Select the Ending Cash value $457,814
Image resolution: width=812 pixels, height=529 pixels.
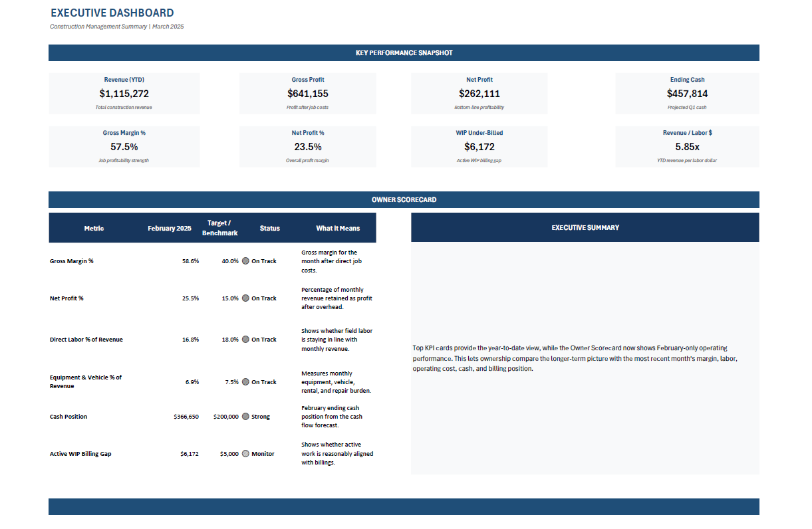click(x=688, y=94)
